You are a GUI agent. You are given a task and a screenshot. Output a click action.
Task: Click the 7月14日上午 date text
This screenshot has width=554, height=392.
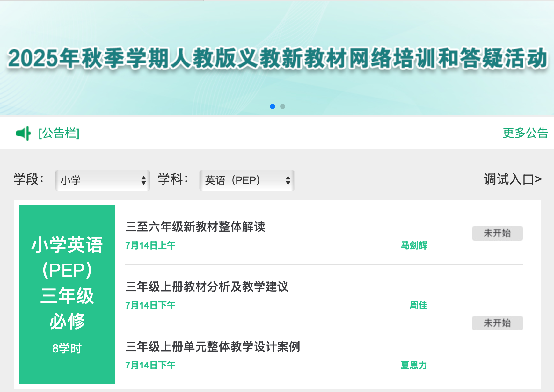pos(150,245)
